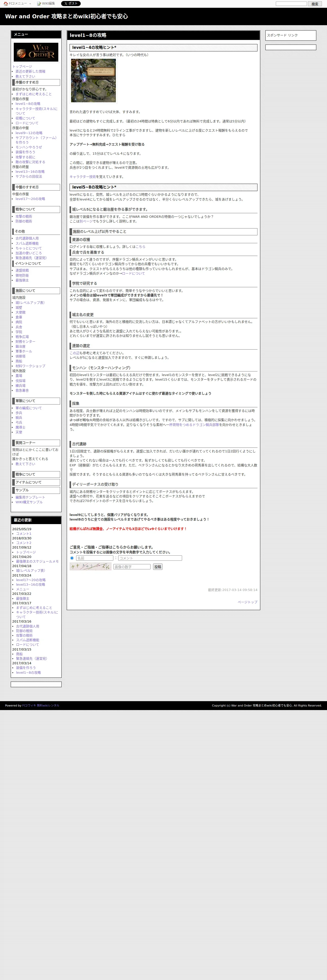
Task: Open コメント1 in 最近の更新
Action: (x=24, y=534)
